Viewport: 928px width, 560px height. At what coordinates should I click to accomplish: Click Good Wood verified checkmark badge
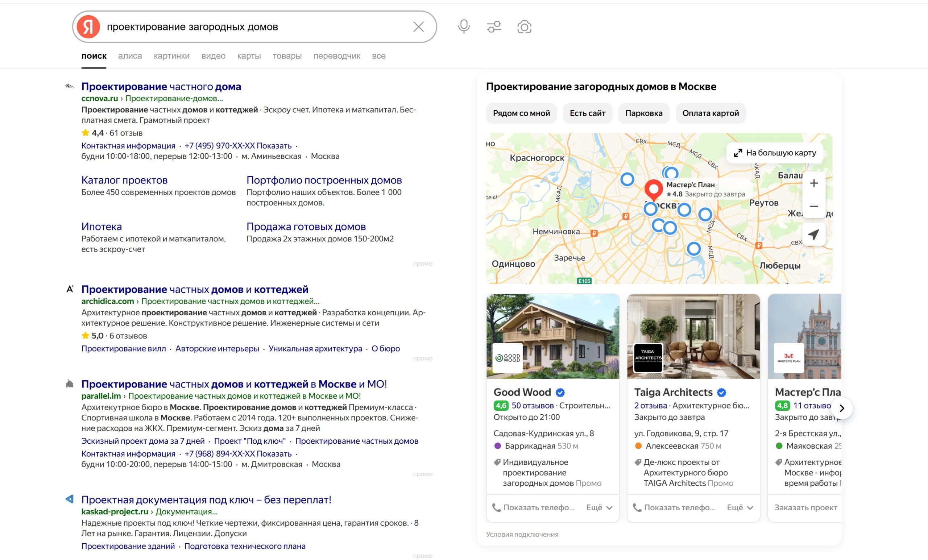point(560,393)
